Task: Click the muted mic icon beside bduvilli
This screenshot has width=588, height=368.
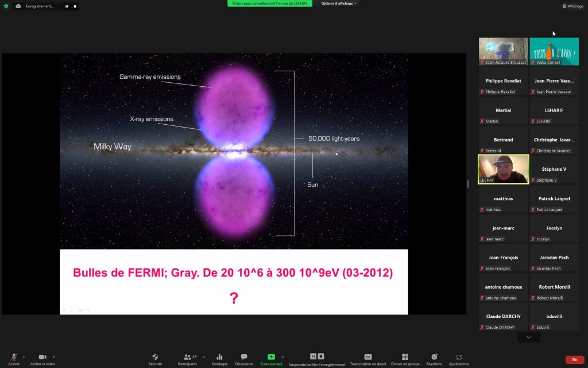Action: coord(533,327)
